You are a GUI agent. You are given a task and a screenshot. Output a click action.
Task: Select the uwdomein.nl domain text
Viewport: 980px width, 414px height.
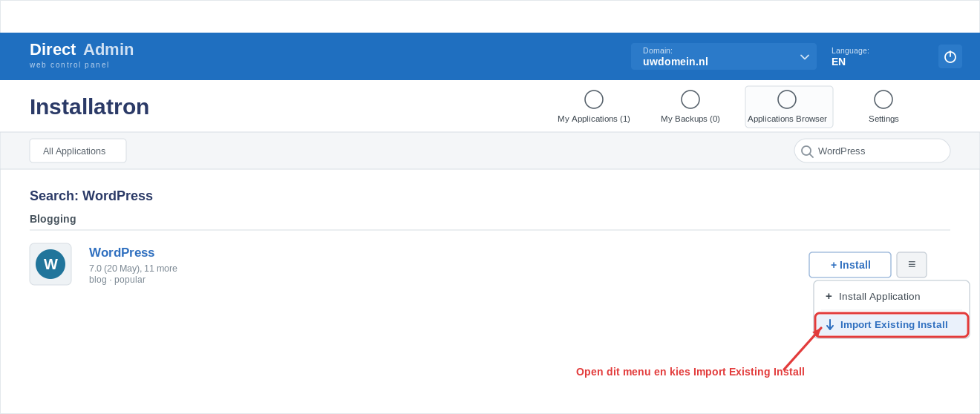pyautogui.click(x=676, y=62)
